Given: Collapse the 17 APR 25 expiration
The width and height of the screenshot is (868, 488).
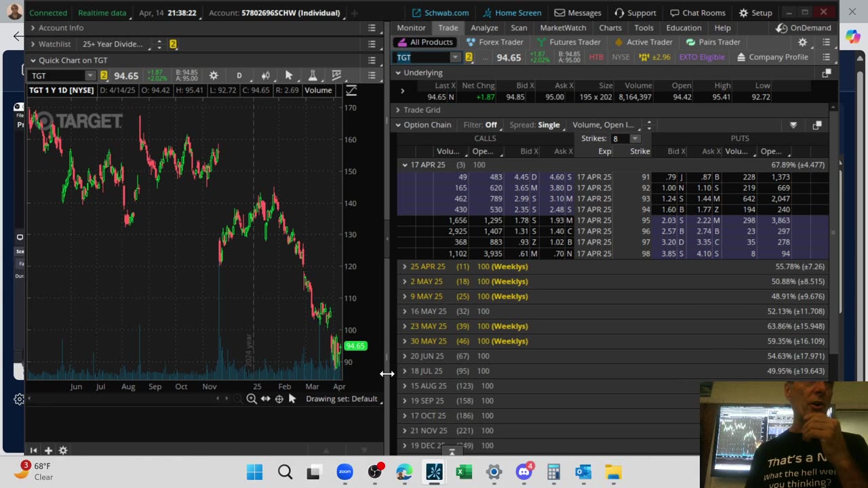Looking at the screenshot, I should pos(405,165).
